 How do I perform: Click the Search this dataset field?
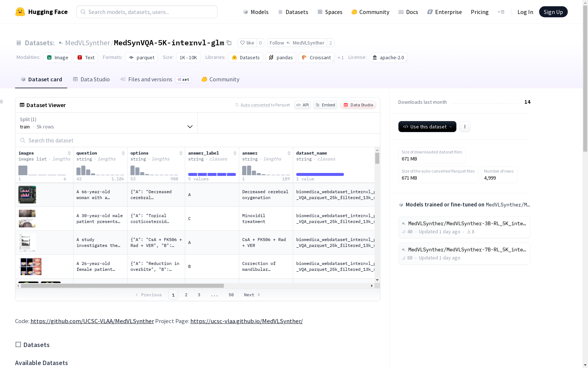pos(198,140)
